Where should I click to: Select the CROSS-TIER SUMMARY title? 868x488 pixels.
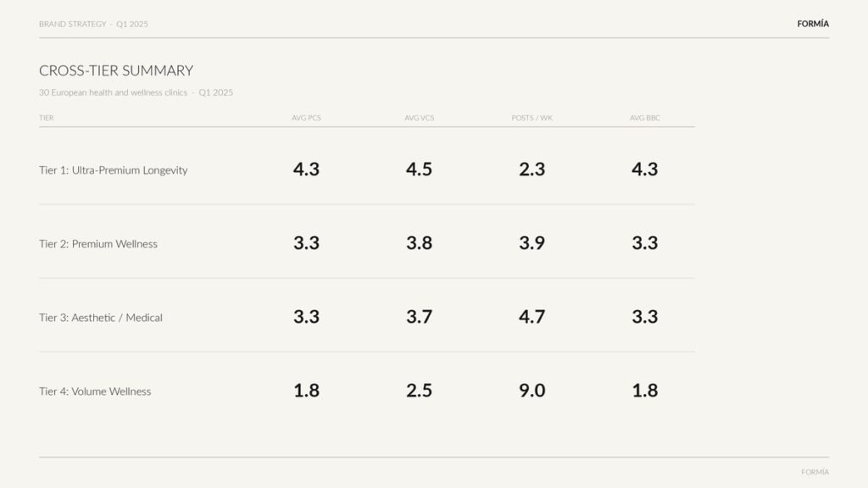[x=116, y=71]
